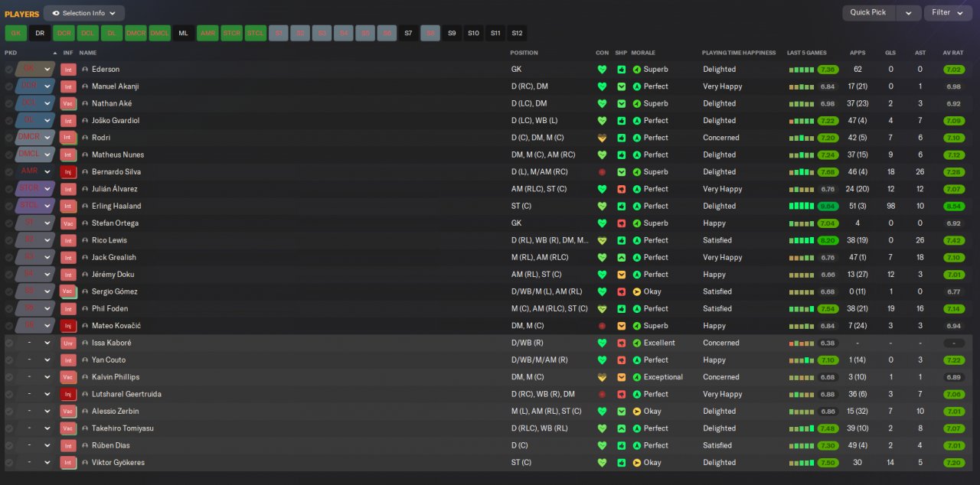Click Bernardo Silva's 7.28 average rating pill

(953, 172)
